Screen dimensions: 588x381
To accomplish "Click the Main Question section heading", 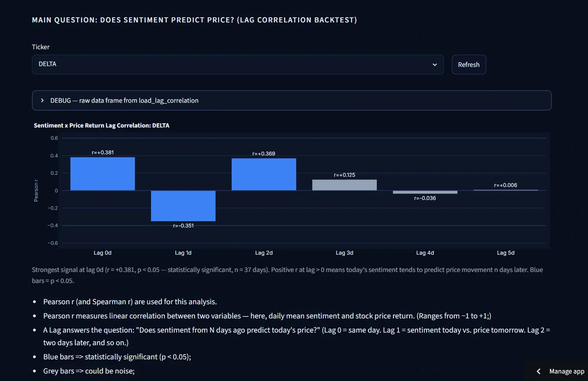I will [194, 20].
